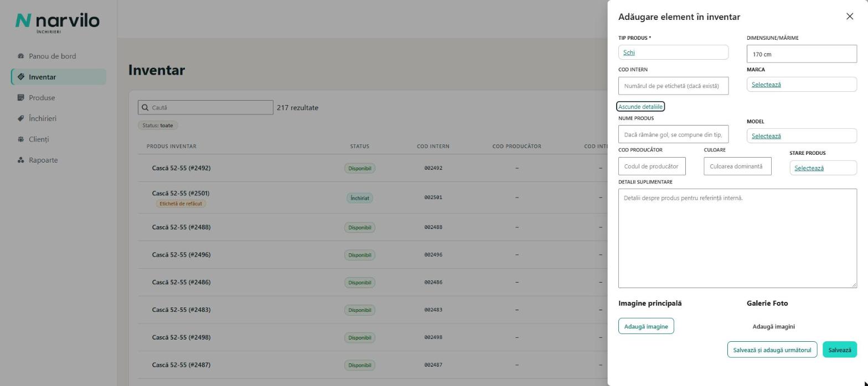
Task: Click the Status: toate filter chip
Action: point(158,126)
